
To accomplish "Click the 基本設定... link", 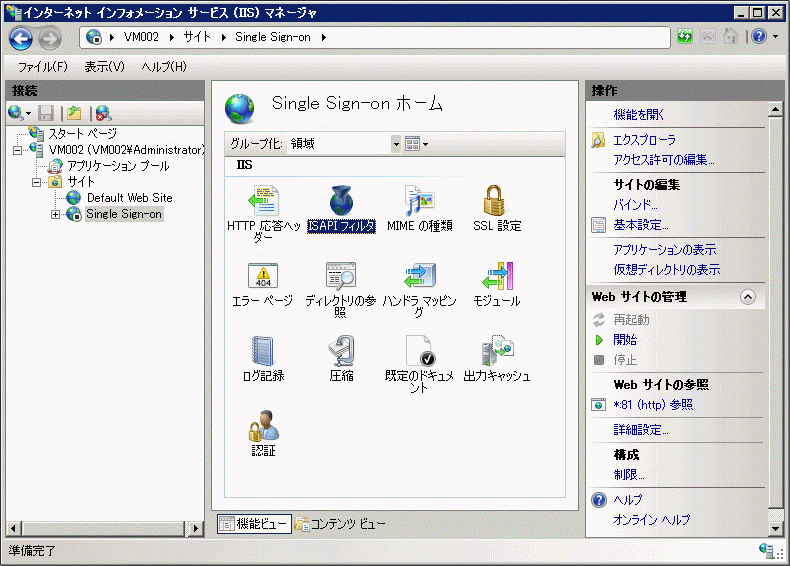I will [641, 225].
